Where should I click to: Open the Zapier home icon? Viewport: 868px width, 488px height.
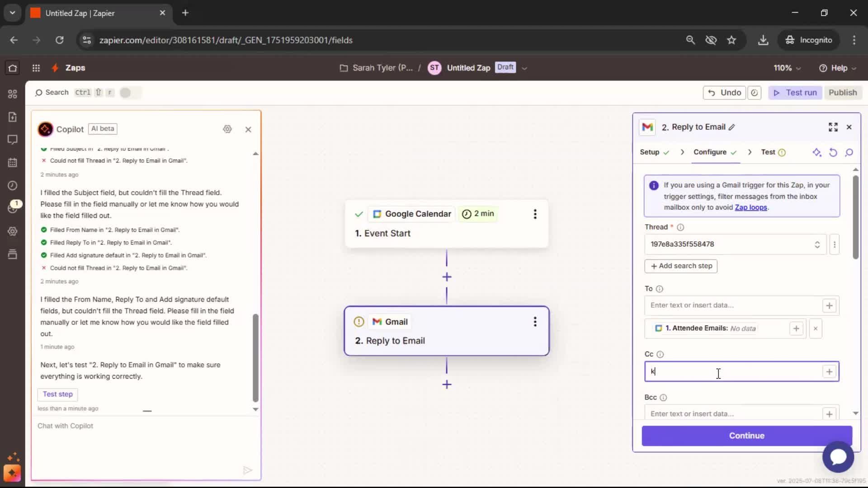[13, 68]
